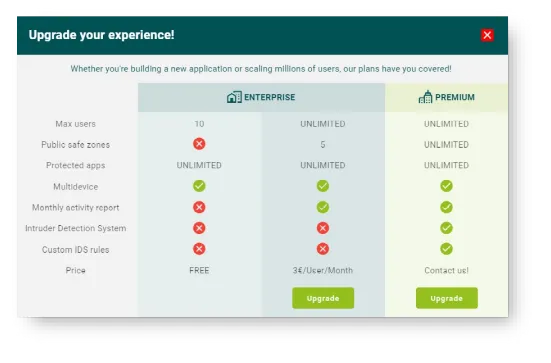Click Custom IDS rules red cross, 3€/User/Month plan
This screenshot has height=363, width=551.
(323, 249)
